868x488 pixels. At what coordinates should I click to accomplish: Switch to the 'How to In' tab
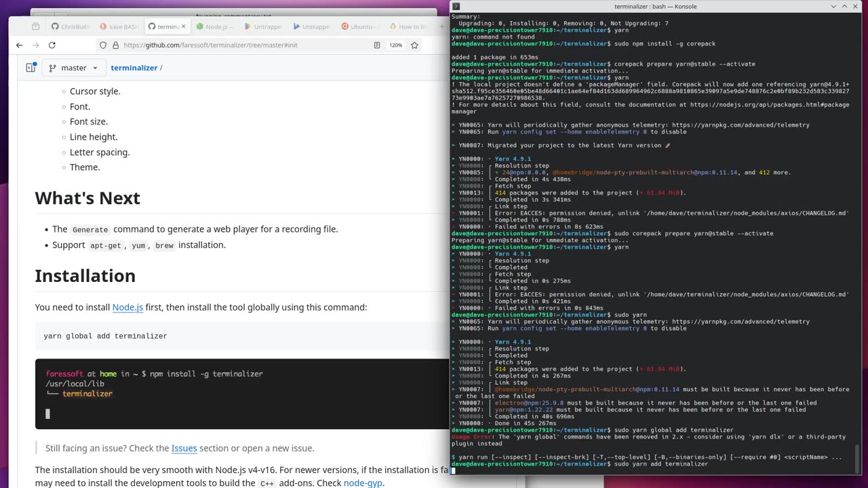tap(408, 26)
